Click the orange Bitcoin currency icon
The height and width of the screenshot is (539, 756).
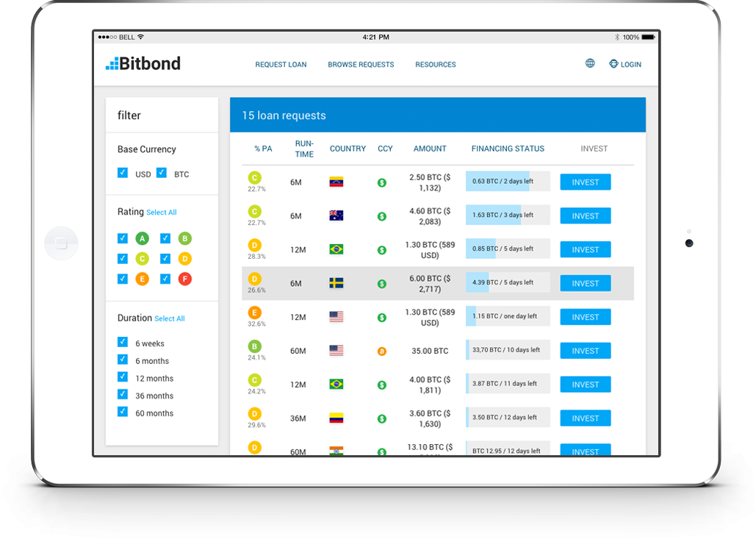pyautogui.click(x=381, y=351)
